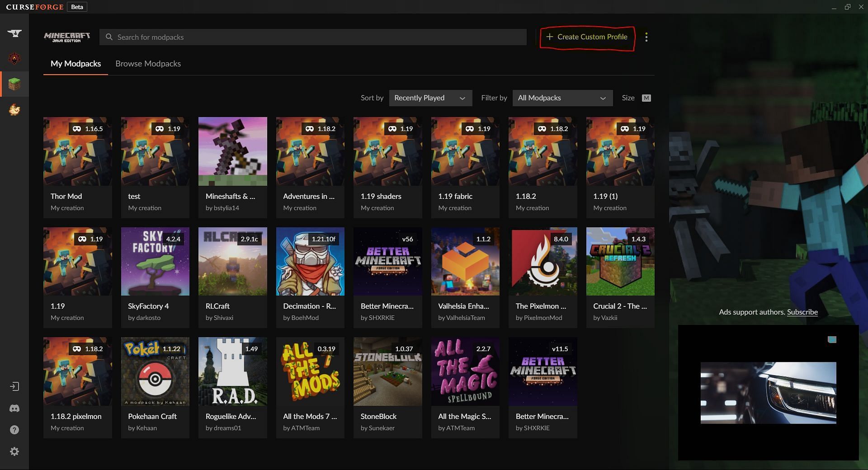868x470 pixels.
Task: Open the 1.19 shaders modpack thumbnail
Action: click(x=388, y=151)
